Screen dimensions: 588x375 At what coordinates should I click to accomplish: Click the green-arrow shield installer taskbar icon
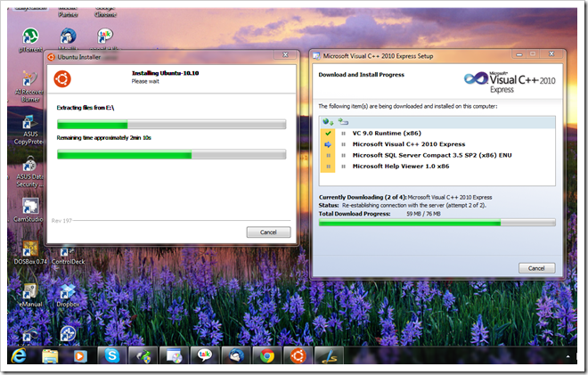coord(143,355)
